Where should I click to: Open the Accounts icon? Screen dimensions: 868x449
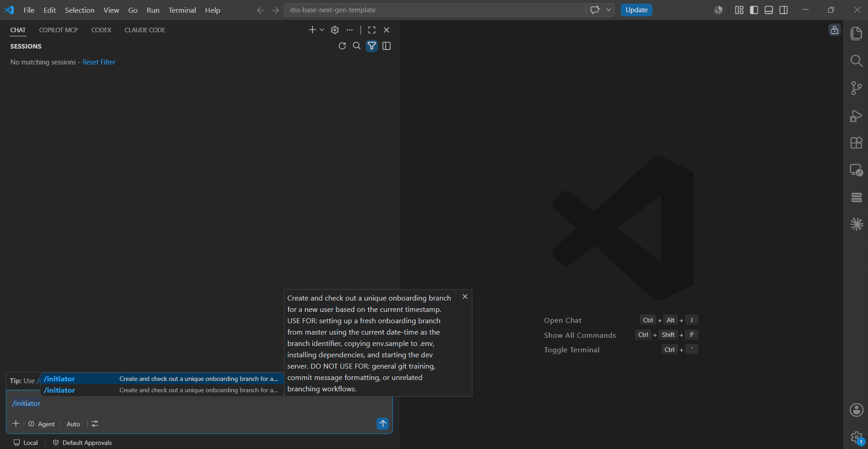point(856,410)
